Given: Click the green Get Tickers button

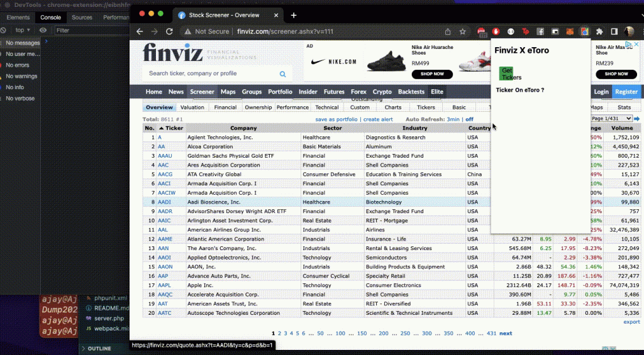Looking at the screenshot, I should (x=507, y=74).
